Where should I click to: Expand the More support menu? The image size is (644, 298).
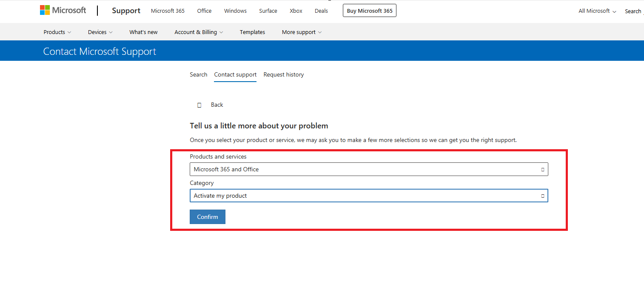(302, 32)
